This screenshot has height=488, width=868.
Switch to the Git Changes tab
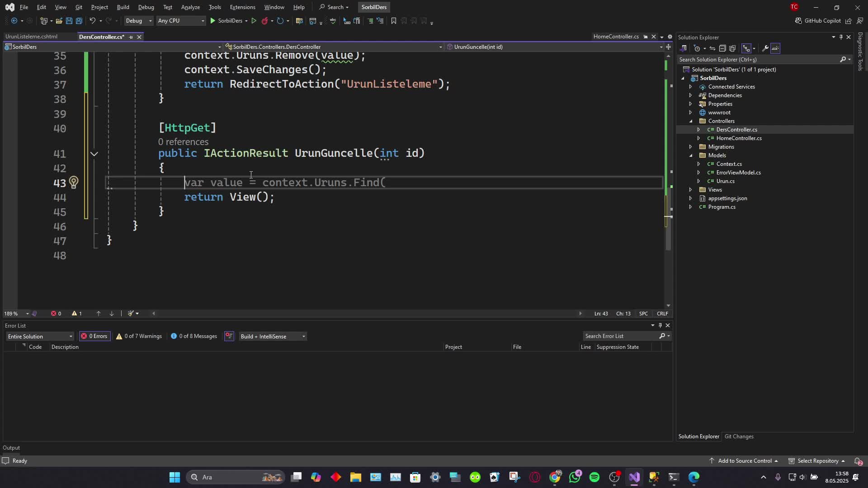[739, 436]
